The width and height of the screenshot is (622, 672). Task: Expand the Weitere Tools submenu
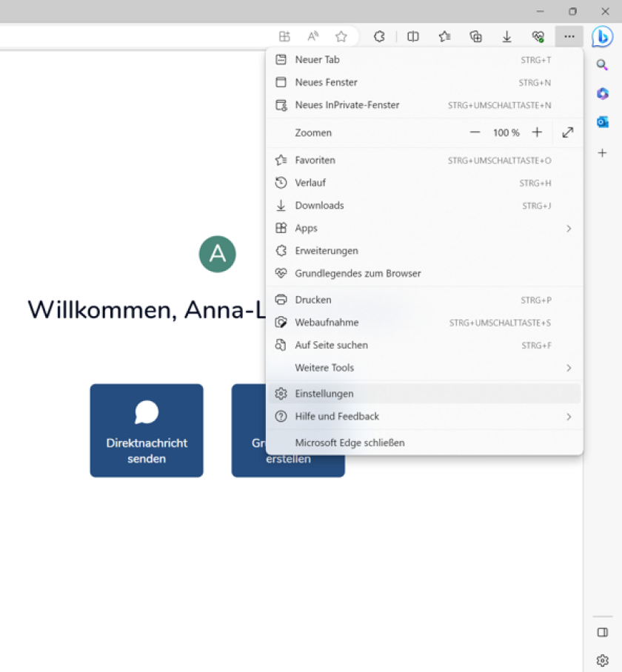coord(569,368)
